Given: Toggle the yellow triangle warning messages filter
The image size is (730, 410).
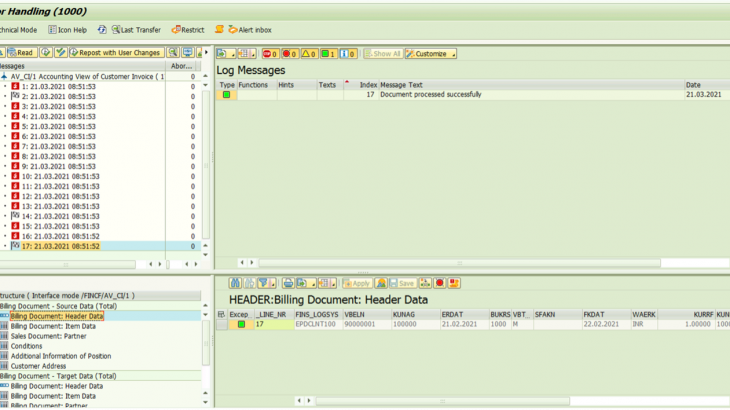Looking at the screenshot, I should coord(309,54).
